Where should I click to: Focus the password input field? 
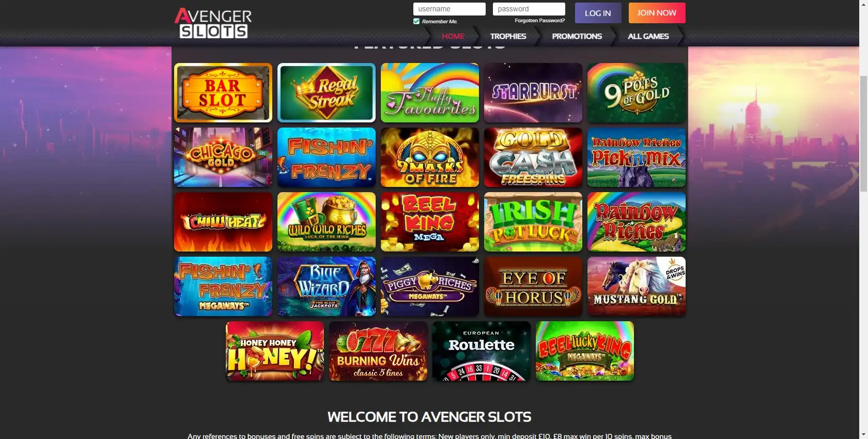coord(529,9)
